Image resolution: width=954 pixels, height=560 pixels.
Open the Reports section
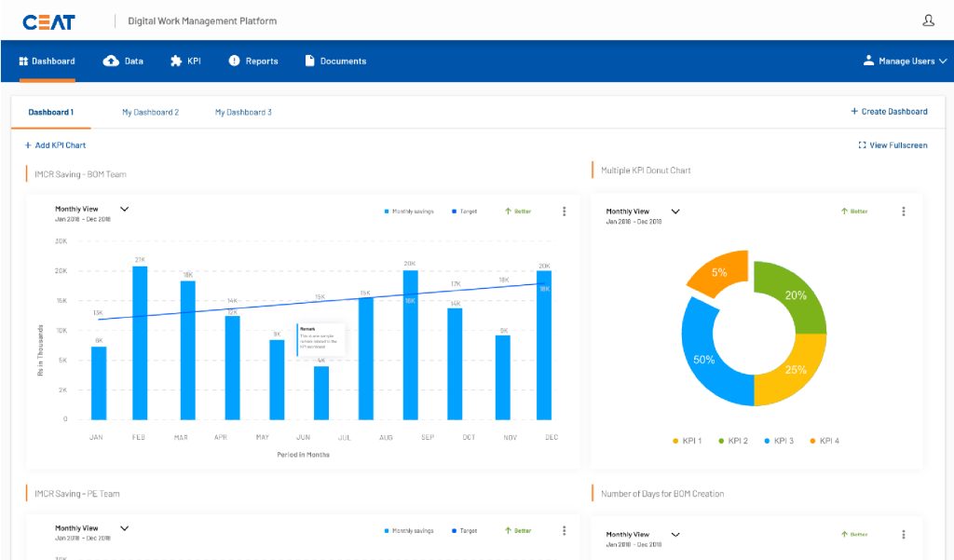(x=253, y=61)
